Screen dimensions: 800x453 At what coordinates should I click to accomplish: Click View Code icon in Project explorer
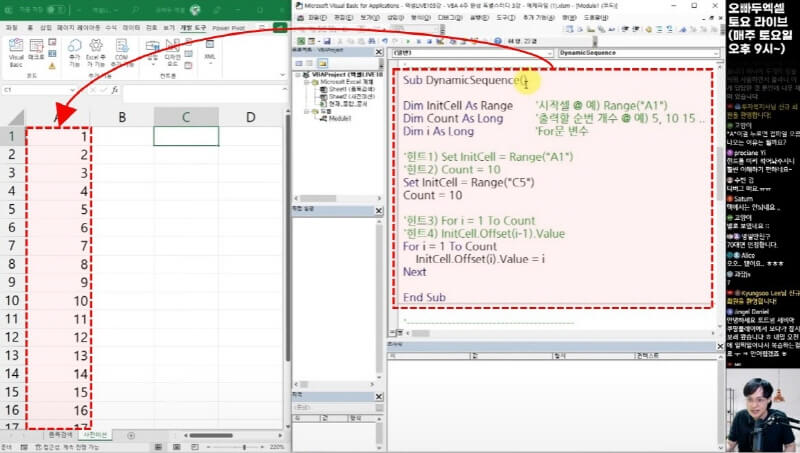[299, 63]
